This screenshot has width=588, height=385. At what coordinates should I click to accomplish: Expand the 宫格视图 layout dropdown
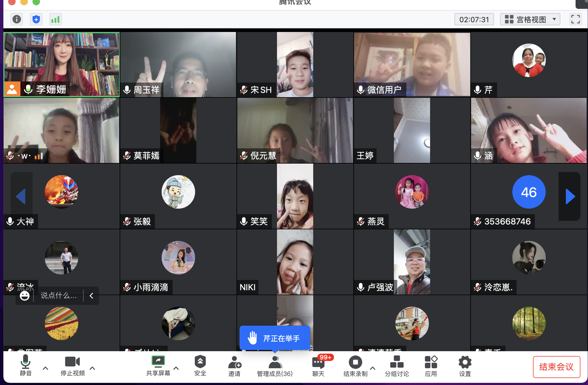(x=530, y=20)
